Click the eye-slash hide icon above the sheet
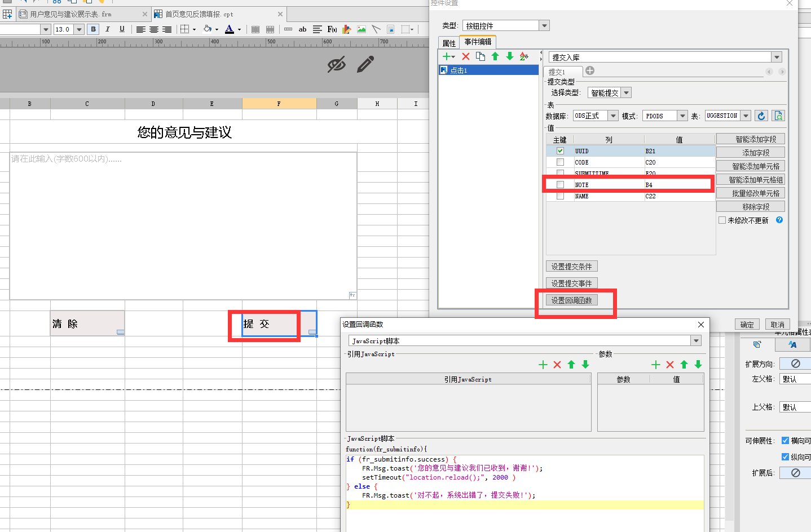The image size is (811, 532). tap(336, 64)
